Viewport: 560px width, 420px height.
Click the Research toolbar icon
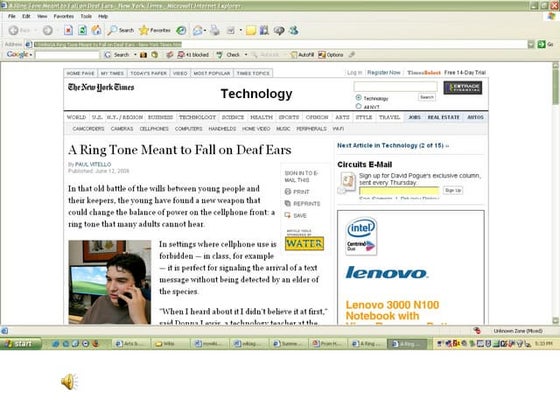264,31
